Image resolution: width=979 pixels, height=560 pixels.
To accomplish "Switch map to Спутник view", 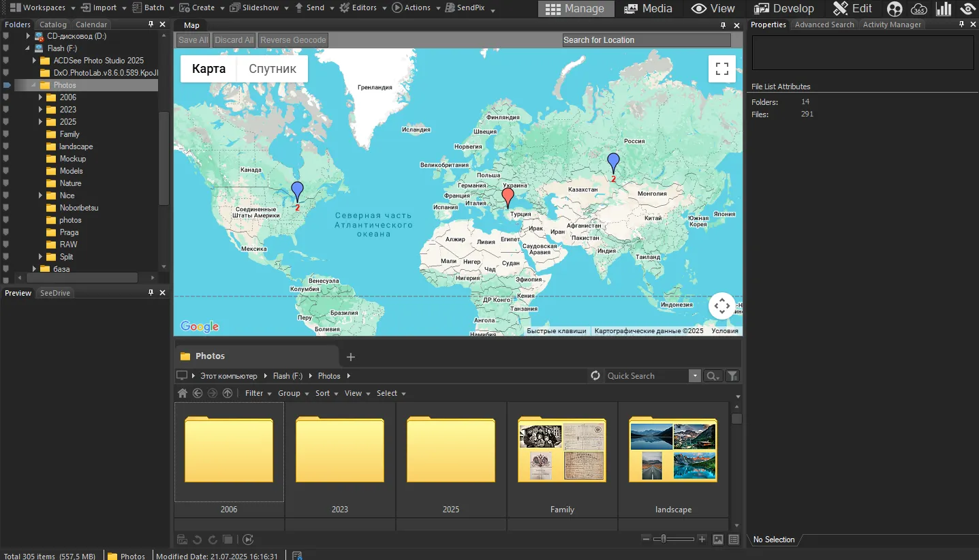I will pos(273,69).
